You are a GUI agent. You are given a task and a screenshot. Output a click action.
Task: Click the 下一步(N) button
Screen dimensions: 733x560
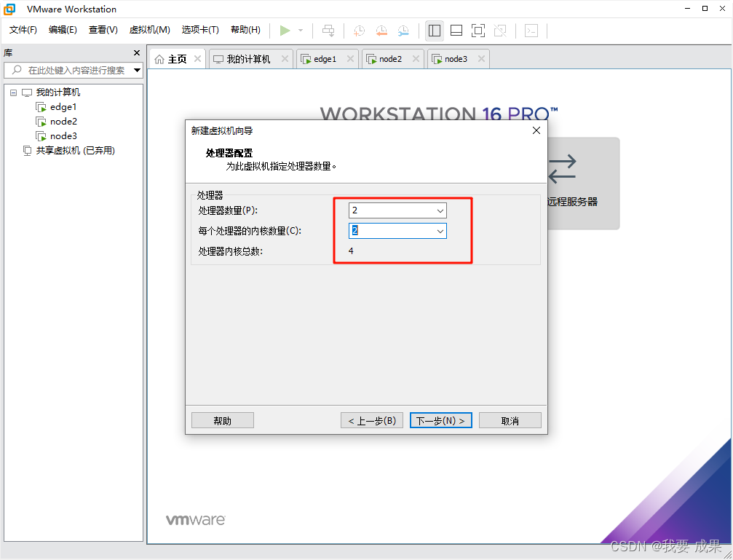pos(440,419)
